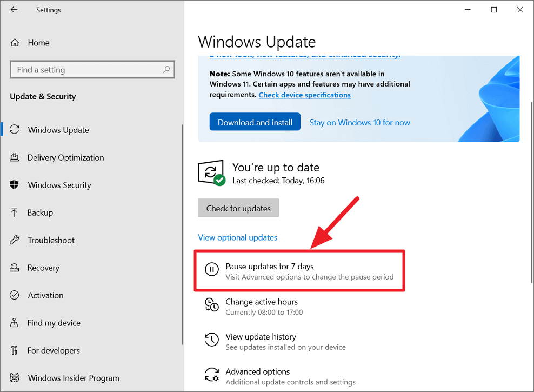Viewport: 534px width, 392px height.
Task: Click the Find a setting search box
Action: click(92, 70)
